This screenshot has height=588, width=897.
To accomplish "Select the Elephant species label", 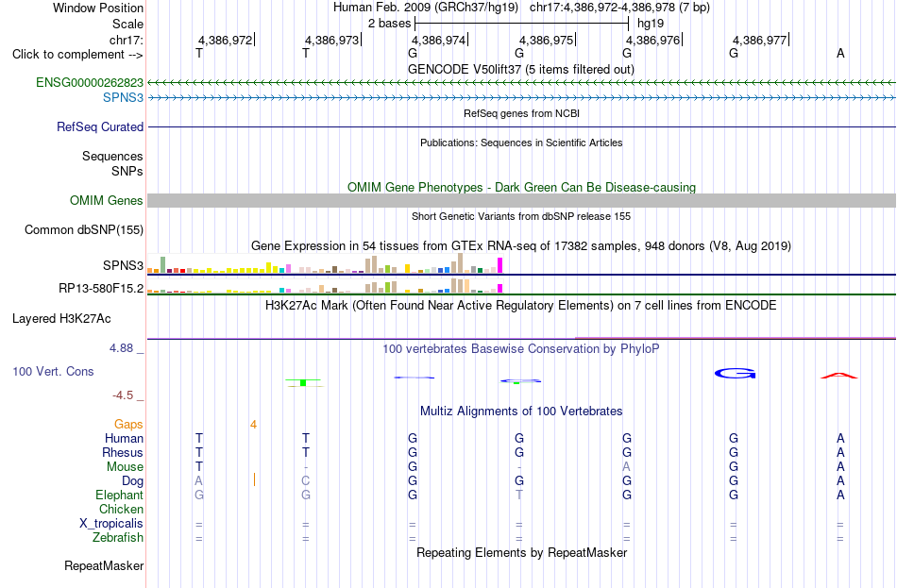I will click(x=119, y=495).
